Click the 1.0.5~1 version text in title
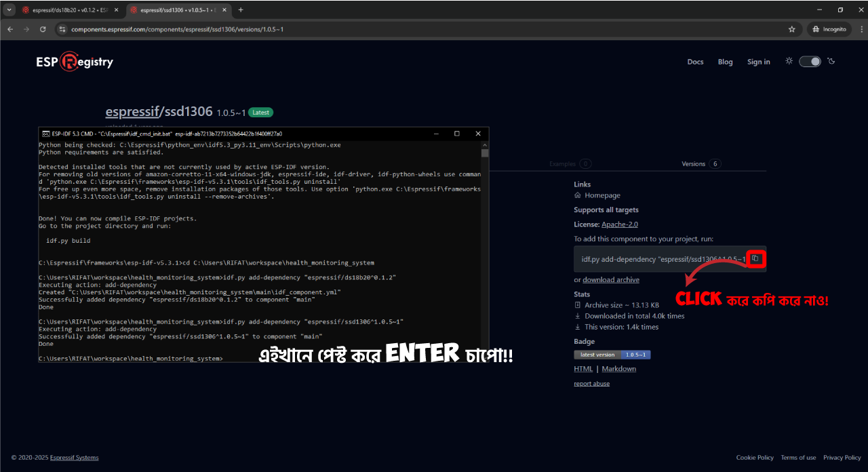This screenshot has height=472, width=868. [231, 113]
